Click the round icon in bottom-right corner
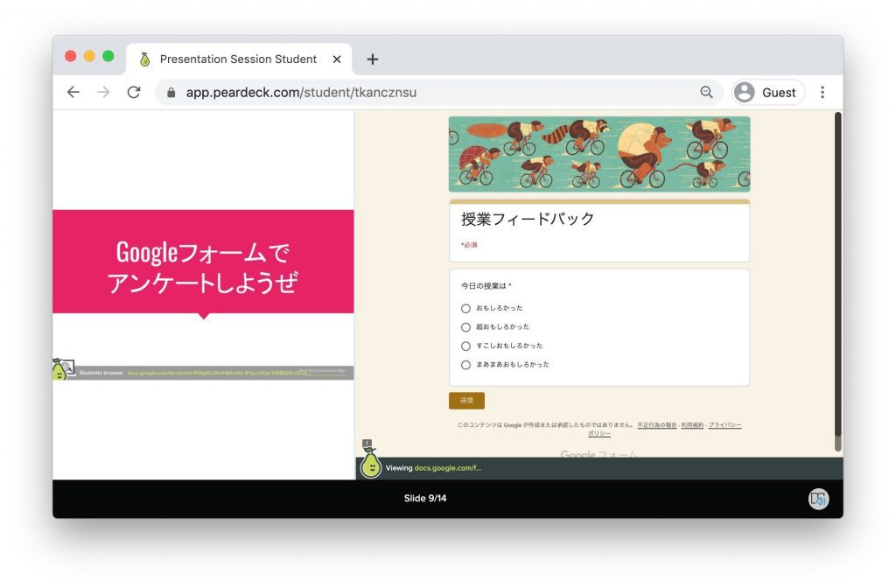 [818, 499]
